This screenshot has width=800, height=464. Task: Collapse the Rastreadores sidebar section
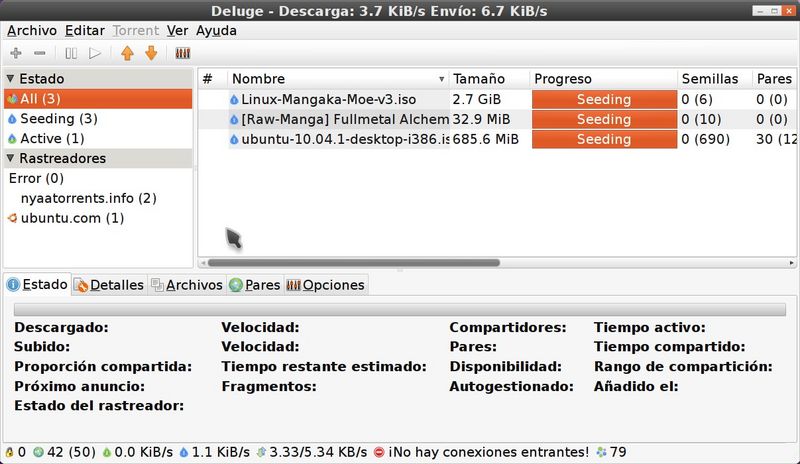[11, 158]
